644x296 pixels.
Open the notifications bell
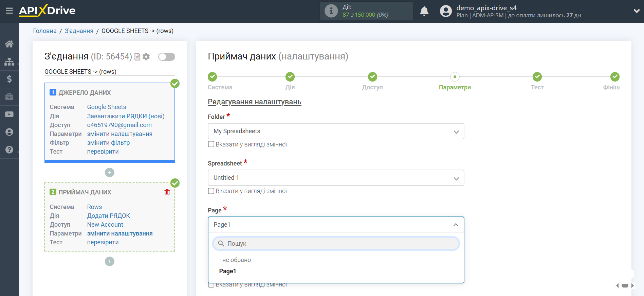coord(424,11)
